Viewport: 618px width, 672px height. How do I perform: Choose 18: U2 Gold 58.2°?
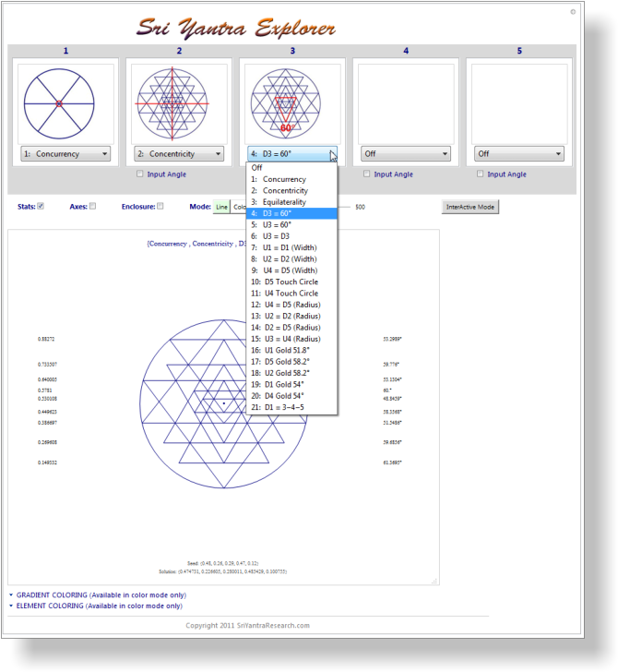291,373
